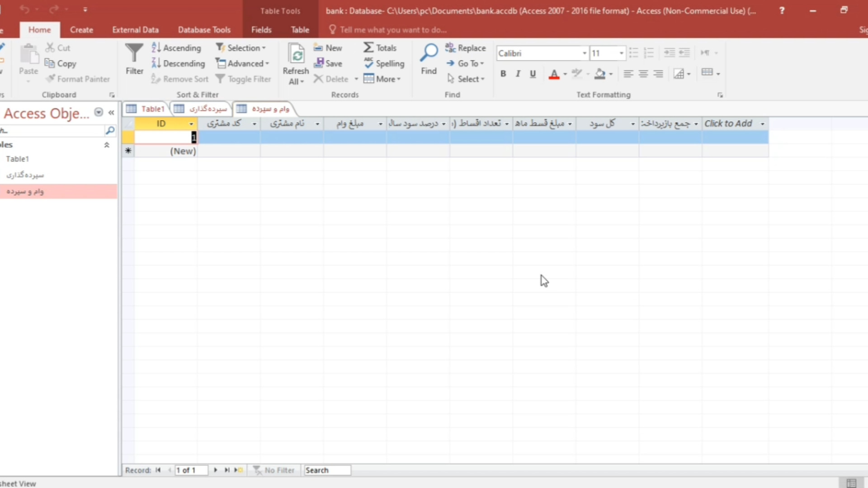Open the font size dropdown
The height and width of the screenshot is (488, 868).
click(622, 53)
